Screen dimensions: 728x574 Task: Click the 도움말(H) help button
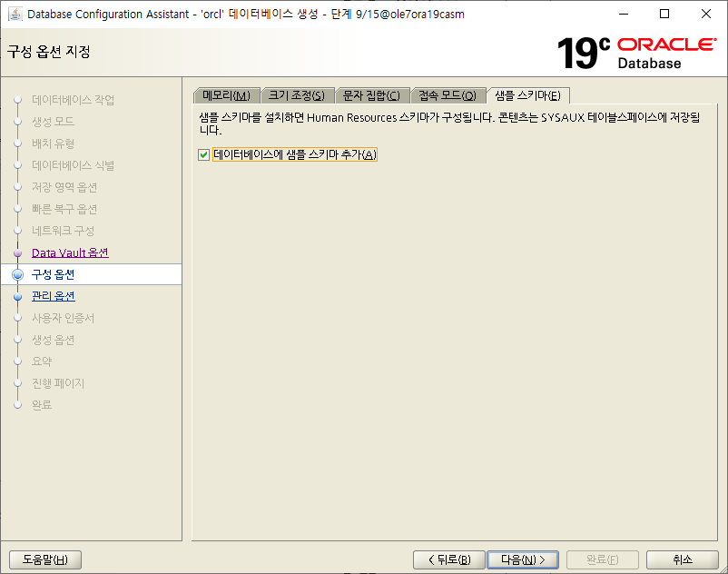point(45,559)
